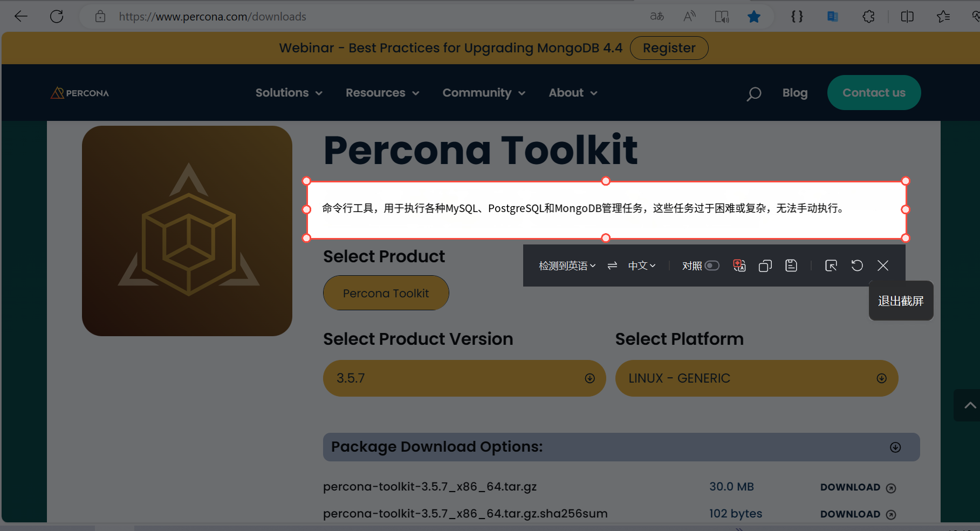
Task: Click the download arrow icon for tar.gz file
Action: click(891, 488)
